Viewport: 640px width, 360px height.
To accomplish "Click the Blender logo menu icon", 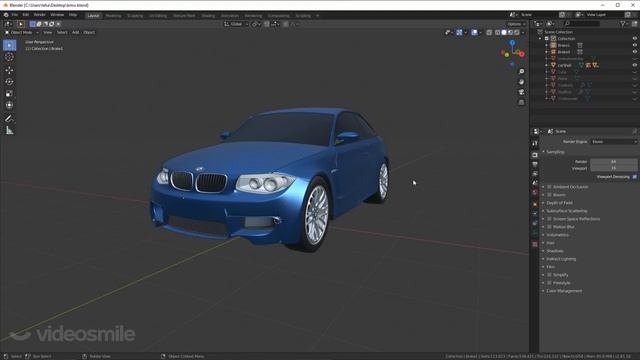I will coord(6,15).
